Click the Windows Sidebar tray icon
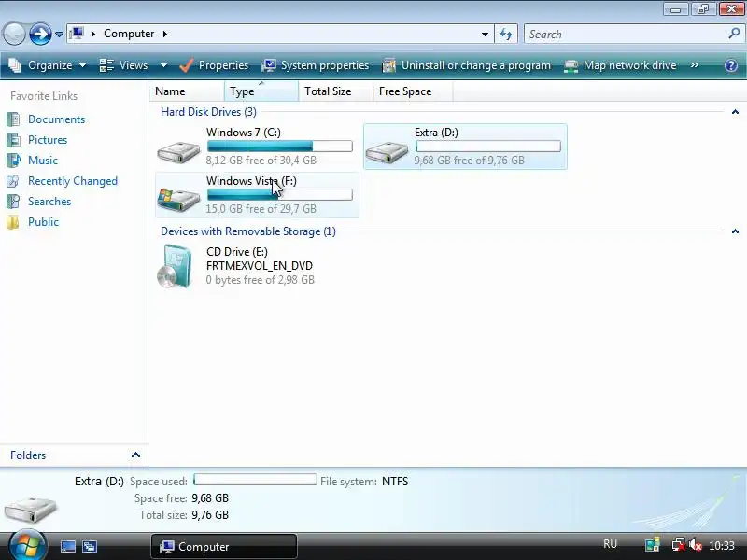 pyautogui.click(x=652, y=544)
